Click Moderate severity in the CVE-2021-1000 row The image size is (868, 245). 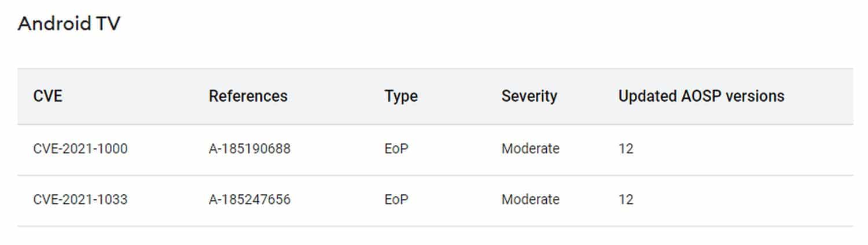[x=530, y=149]
